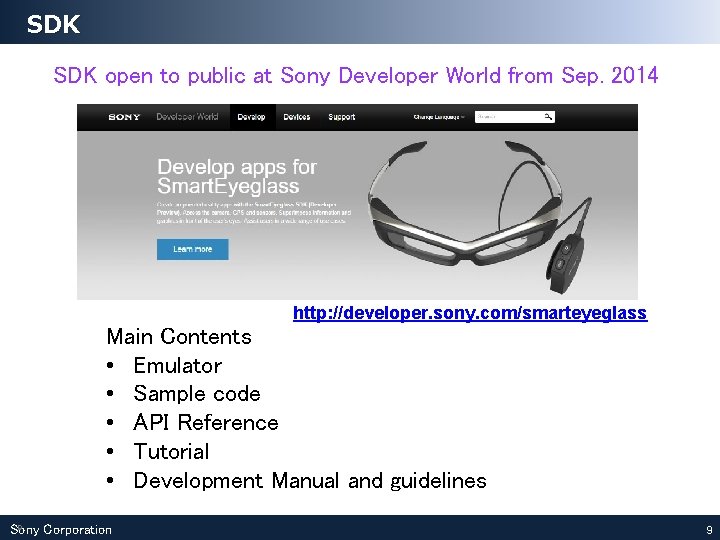Click the SmartEyeglass product image
The image size is (720, 540).
coord(480,216)
